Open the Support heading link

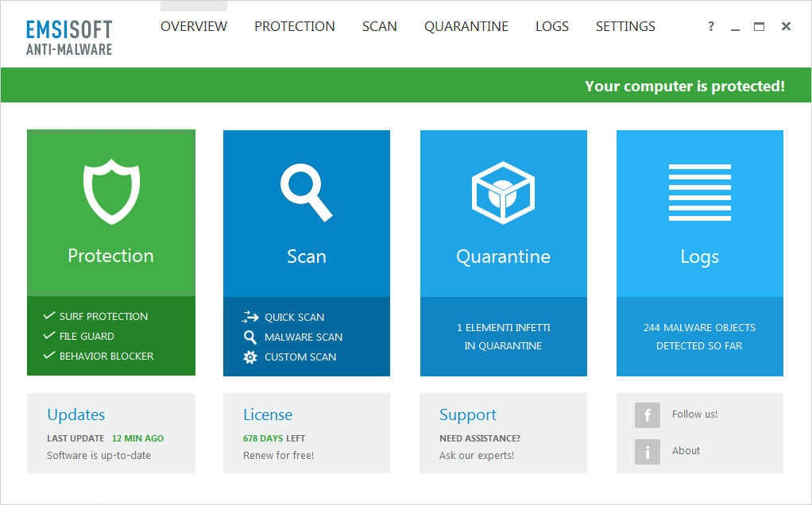coord(468,414)
